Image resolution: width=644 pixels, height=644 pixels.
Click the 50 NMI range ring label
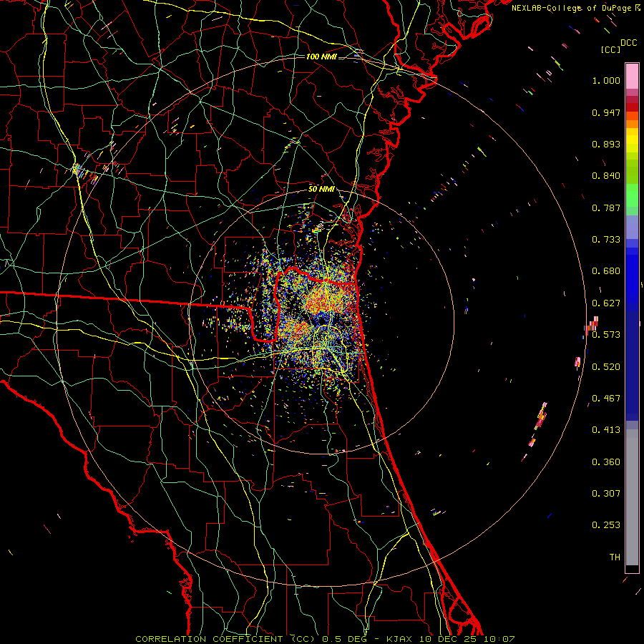[x=321, y=189]
